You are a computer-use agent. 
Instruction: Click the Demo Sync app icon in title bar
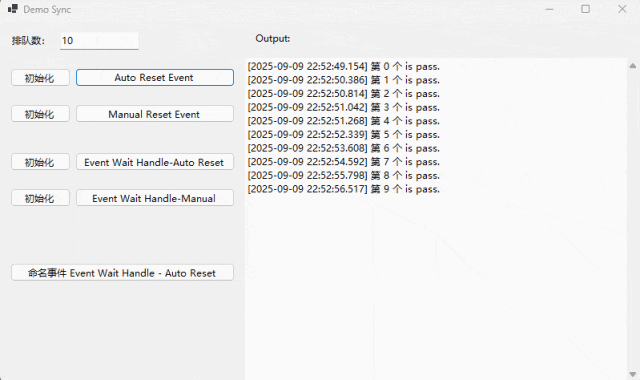click(13, 9)
